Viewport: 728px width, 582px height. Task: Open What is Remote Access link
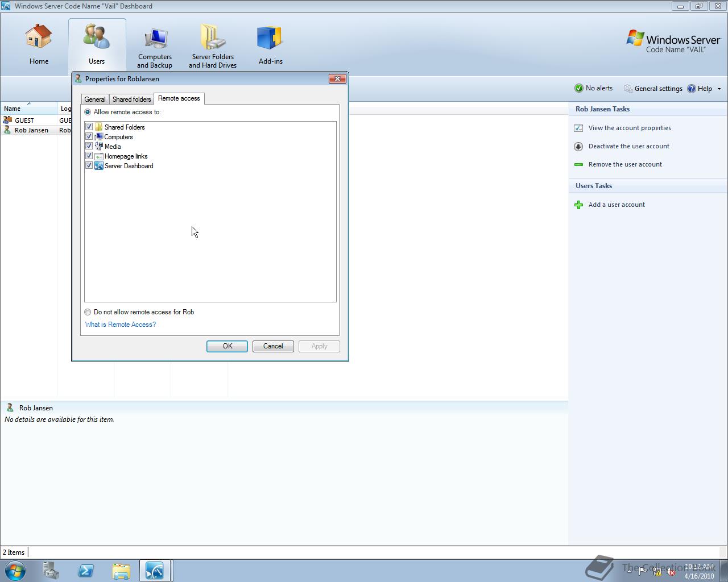pos(121,325)
